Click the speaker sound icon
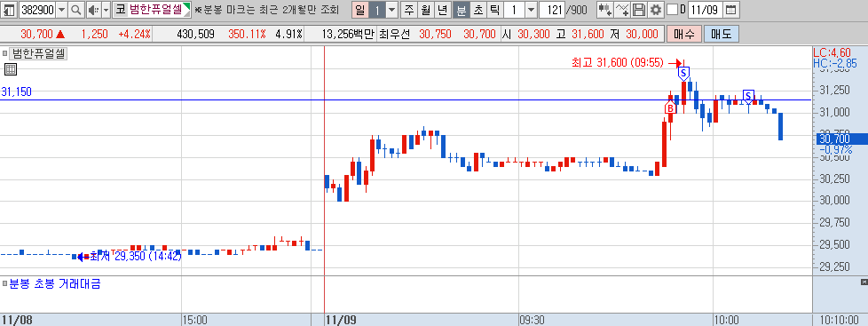The width and height of the screenshot is (868, 326). pyautogui.click(x=93, y=10)
